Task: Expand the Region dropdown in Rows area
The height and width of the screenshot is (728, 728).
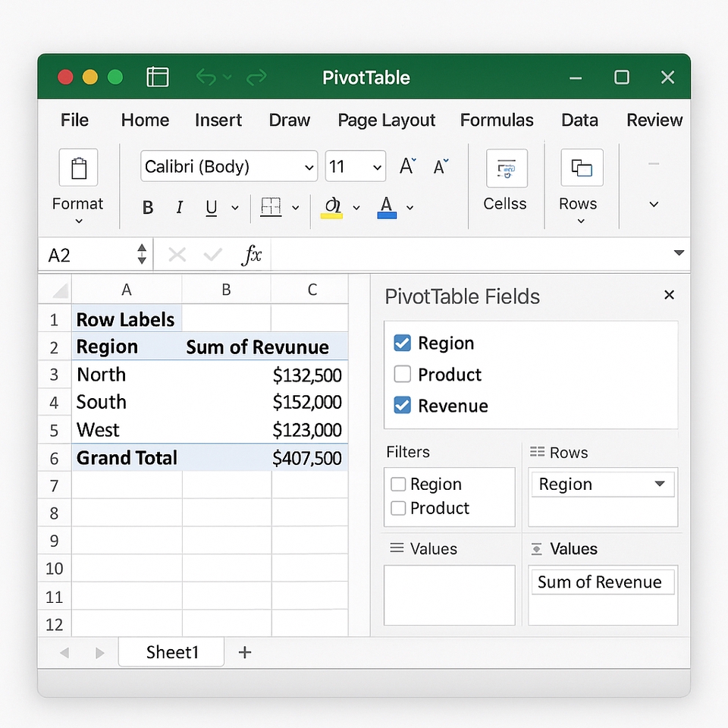Action: 659,485
